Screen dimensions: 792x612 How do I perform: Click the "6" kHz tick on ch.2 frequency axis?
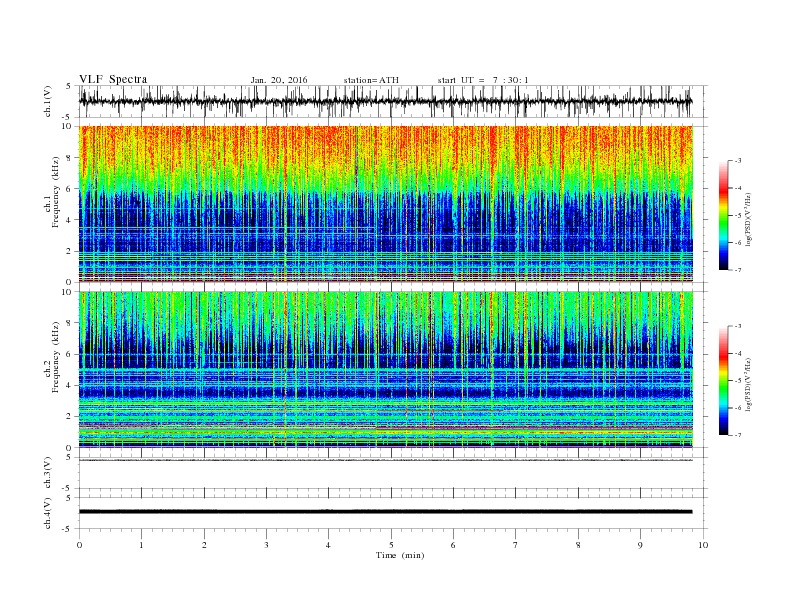[x=69, y=354]
